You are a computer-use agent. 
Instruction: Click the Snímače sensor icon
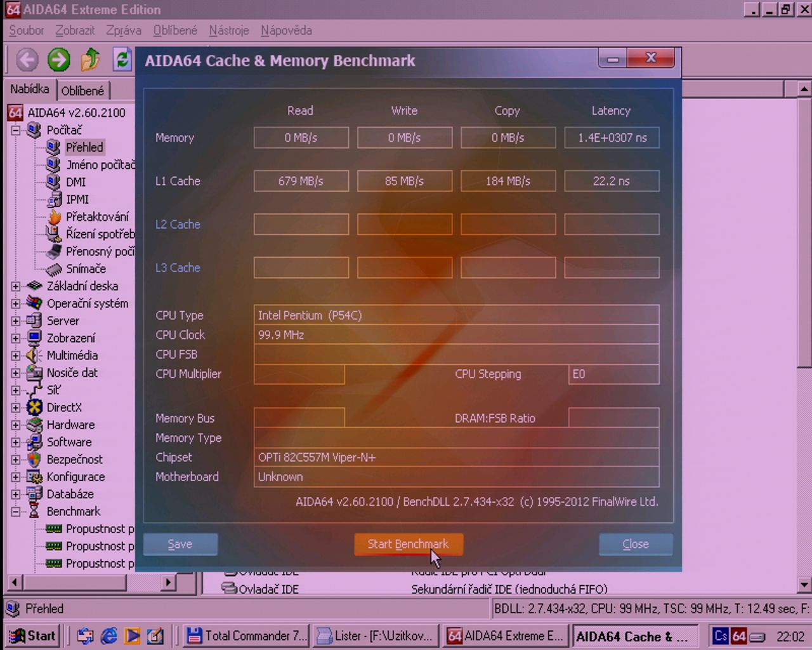tap(54, 269)
